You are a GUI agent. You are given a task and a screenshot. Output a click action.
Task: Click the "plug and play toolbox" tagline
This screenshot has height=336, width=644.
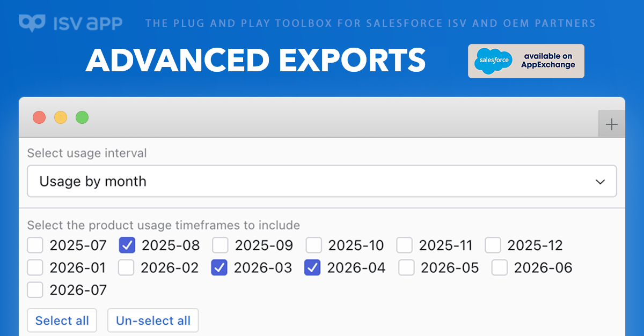pos(370,24)
